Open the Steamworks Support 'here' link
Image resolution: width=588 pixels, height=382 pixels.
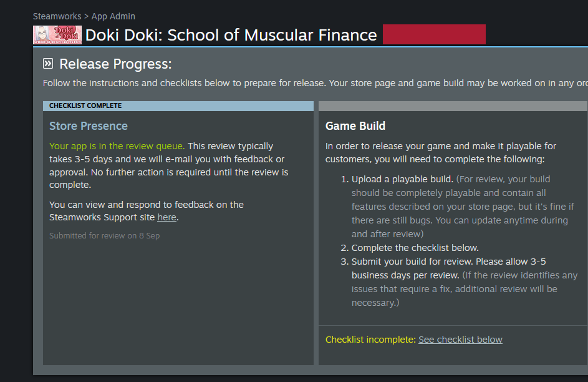(x=167, y=217)
